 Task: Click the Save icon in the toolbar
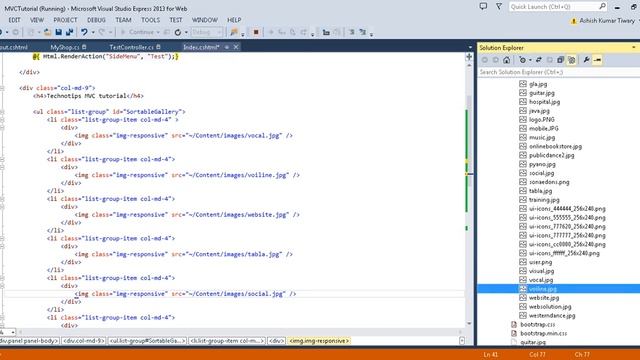58,32
